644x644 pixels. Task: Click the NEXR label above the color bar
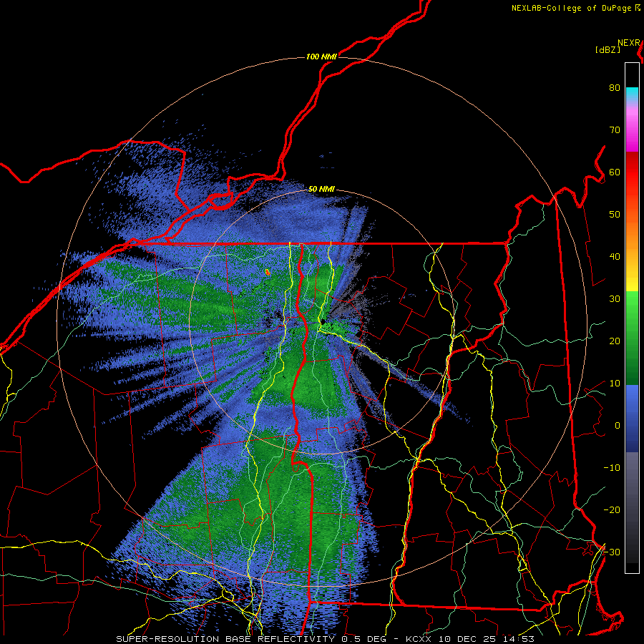pyautogui.click(x=629, y=43)
